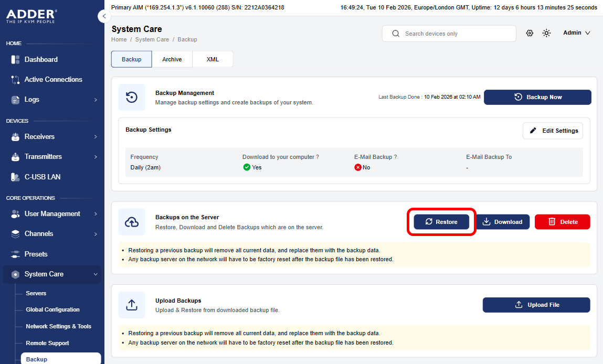Click Edit Settings button
Screen dimensions: 603x364
pyautogui.click(x=553, y=131)
